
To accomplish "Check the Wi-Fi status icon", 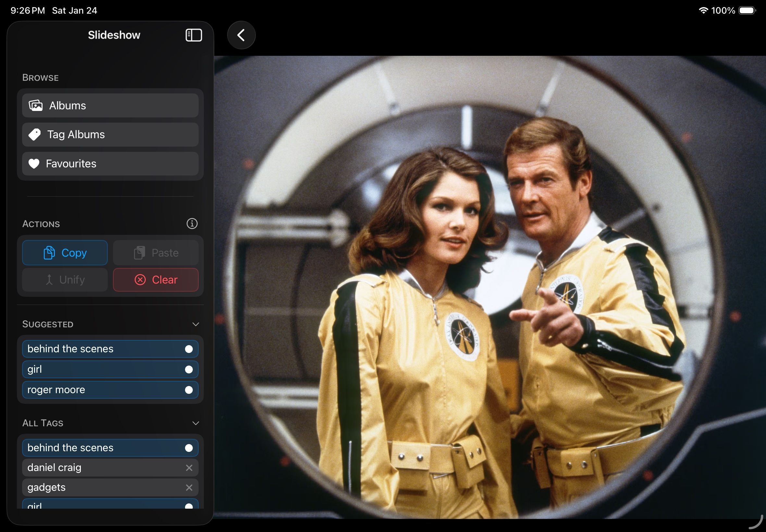I will (703, 10).
